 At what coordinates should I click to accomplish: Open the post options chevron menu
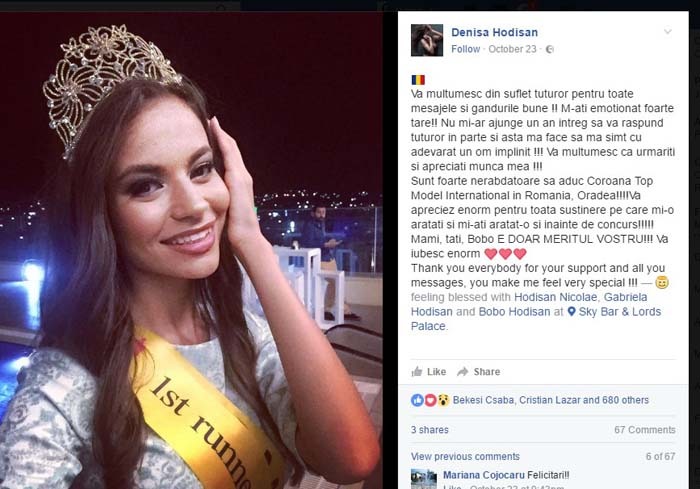pos(668,32)
